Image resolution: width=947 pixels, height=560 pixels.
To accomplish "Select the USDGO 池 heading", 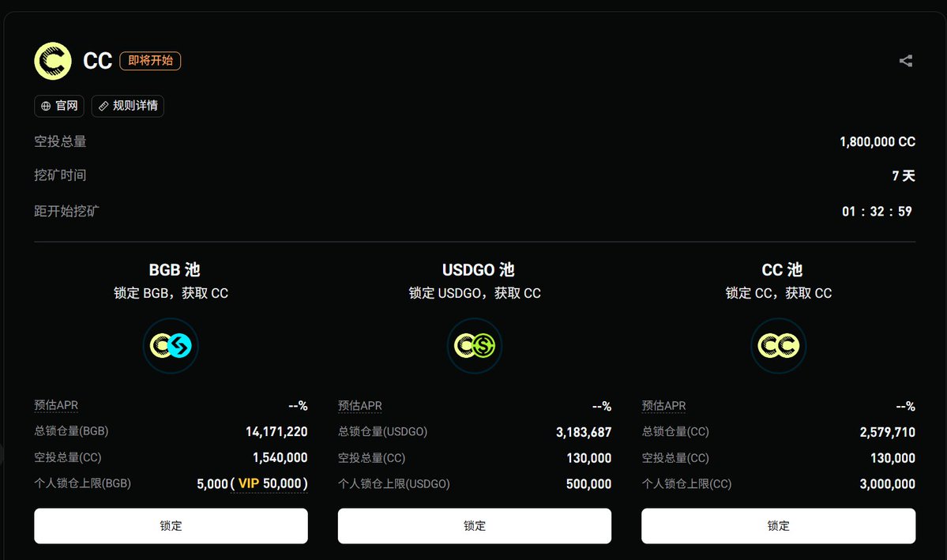I will point(478,269).
